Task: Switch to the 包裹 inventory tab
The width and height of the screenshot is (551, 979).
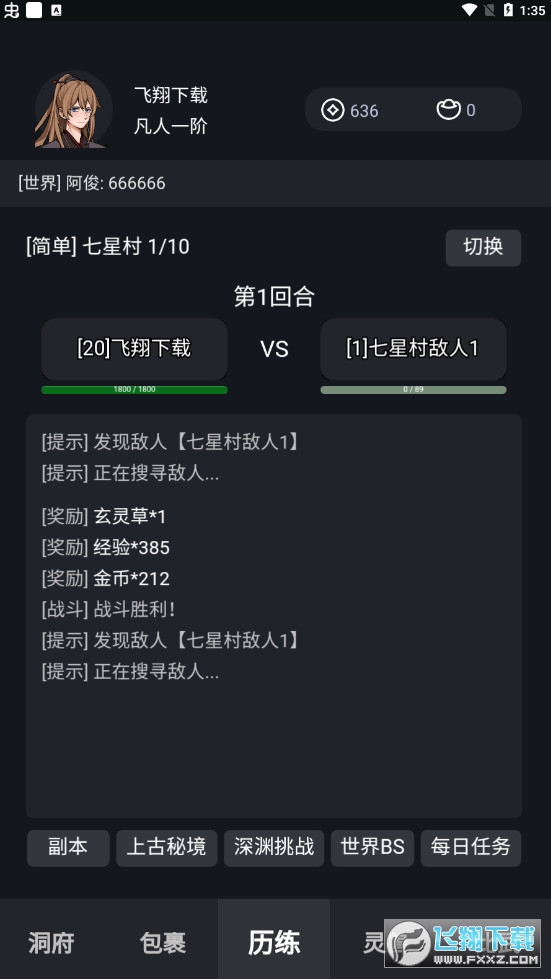Action: [163, 942]
